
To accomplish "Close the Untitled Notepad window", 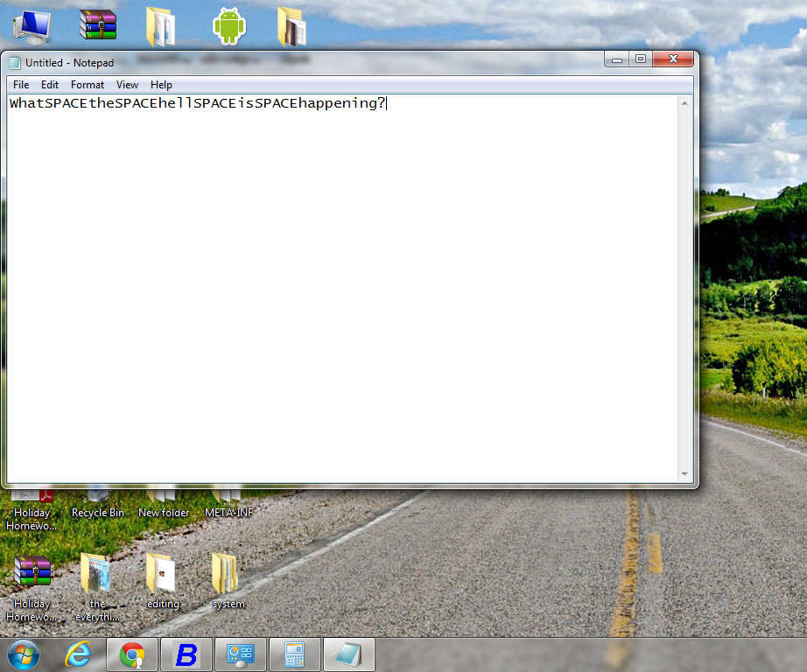I will tap(673, 59).
